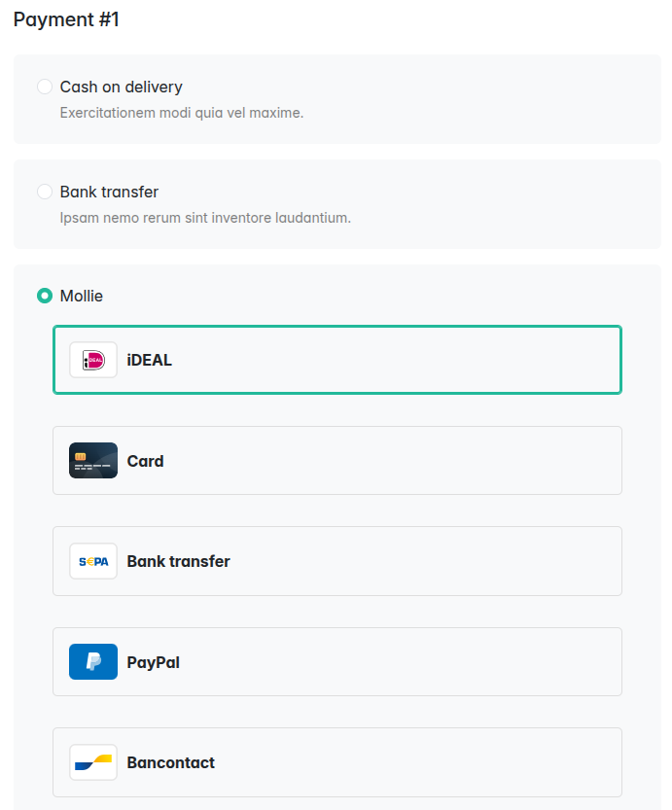
Task: Click the PayPal logo icon
Action: pos(93,662)
